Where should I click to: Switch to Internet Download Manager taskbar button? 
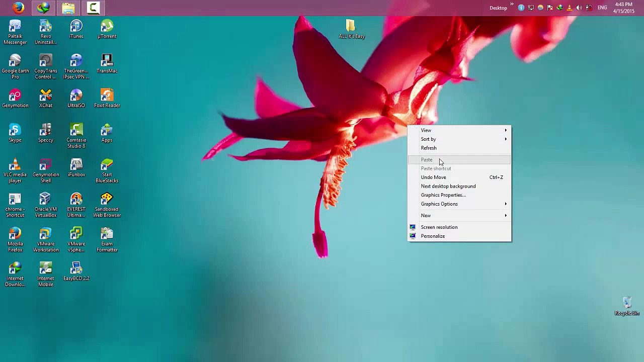pos(43,8)
